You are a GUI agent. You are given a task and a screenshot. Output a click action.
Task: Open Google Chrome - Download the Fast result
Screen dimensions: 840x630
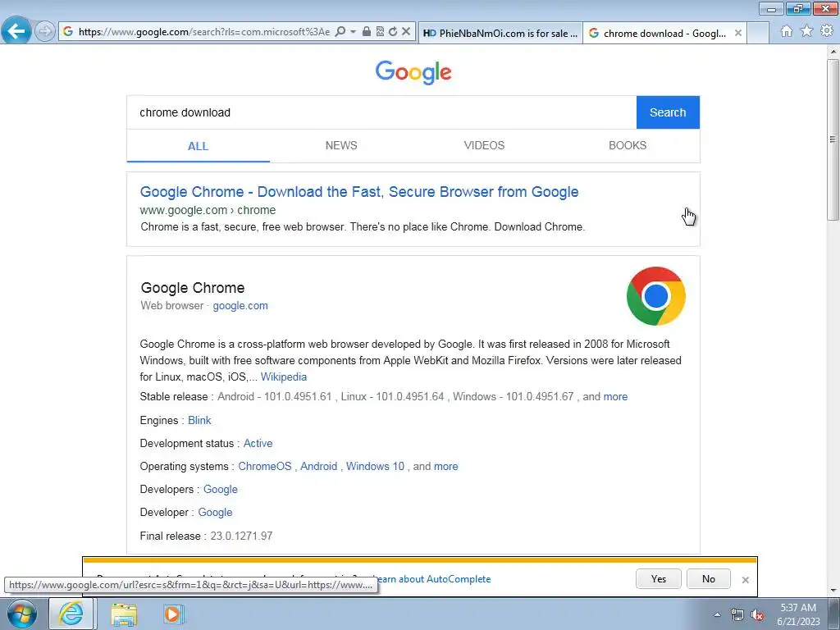click(x=359, y=192)
